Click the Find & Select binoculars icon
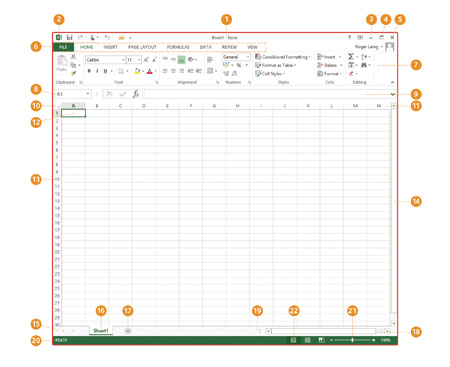This screenshot has height=367, width=450. [x=364, y=65]
